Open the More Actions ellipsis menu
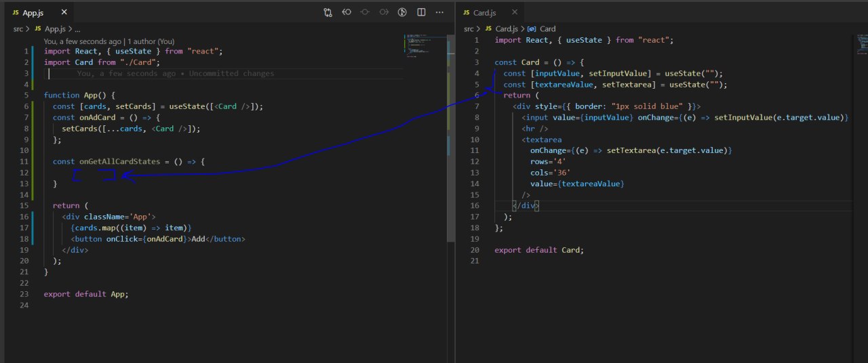 (x=439, y=12)
